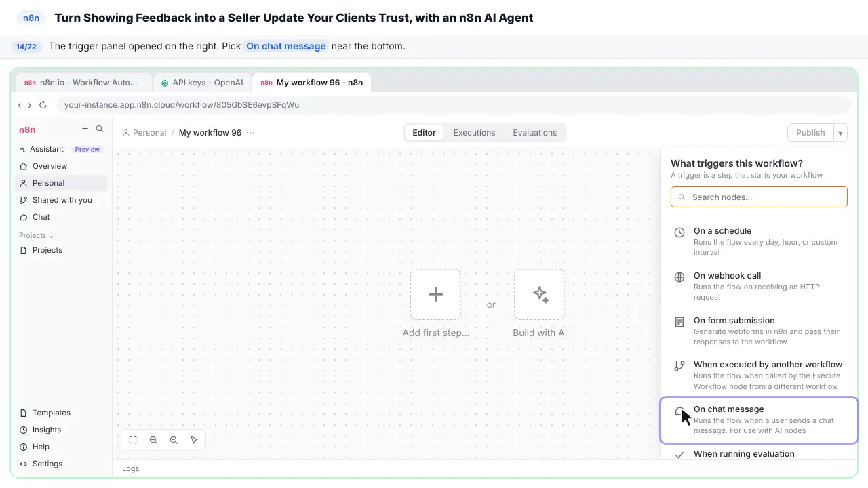
Task: Open the Evaluations tab
Action: (x=534, y=133)
